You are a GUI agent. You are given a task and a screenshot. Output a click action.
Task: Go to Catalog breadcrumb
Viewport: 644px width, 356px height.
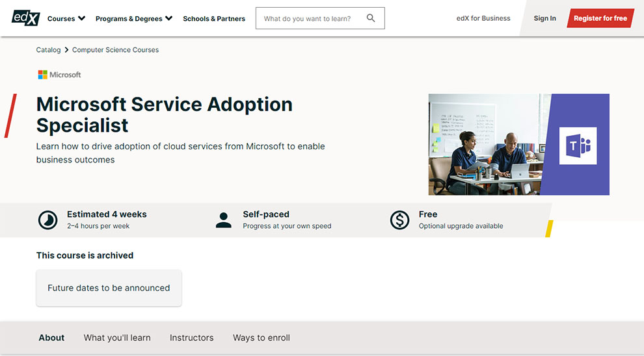pos(48,50)
